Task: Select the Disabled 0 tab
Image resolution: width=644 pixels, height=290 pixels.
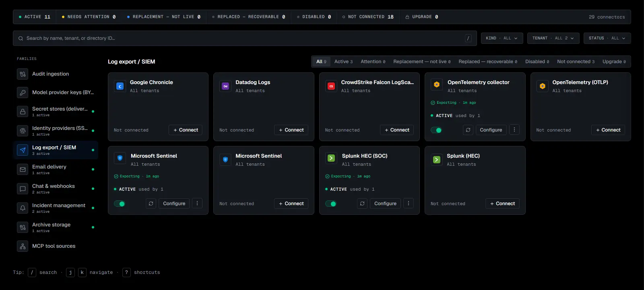Action: coord(537,62)
